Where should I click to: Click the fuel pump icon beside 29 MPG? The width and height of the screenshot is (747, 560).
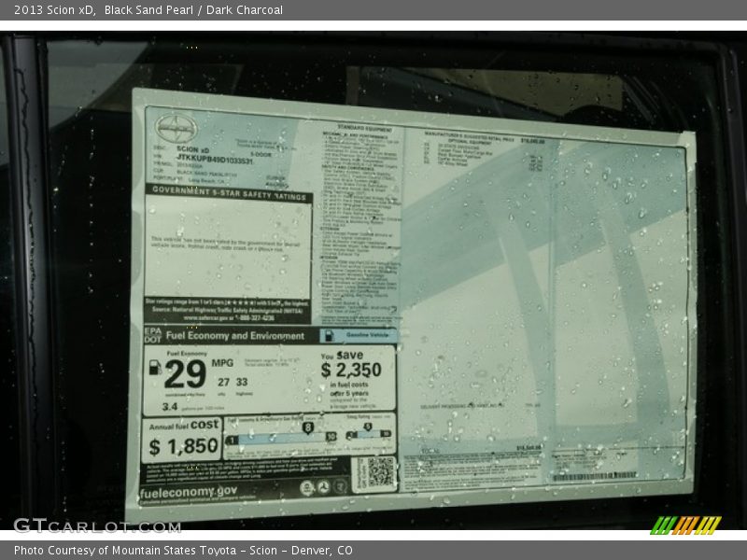point(155,367)
